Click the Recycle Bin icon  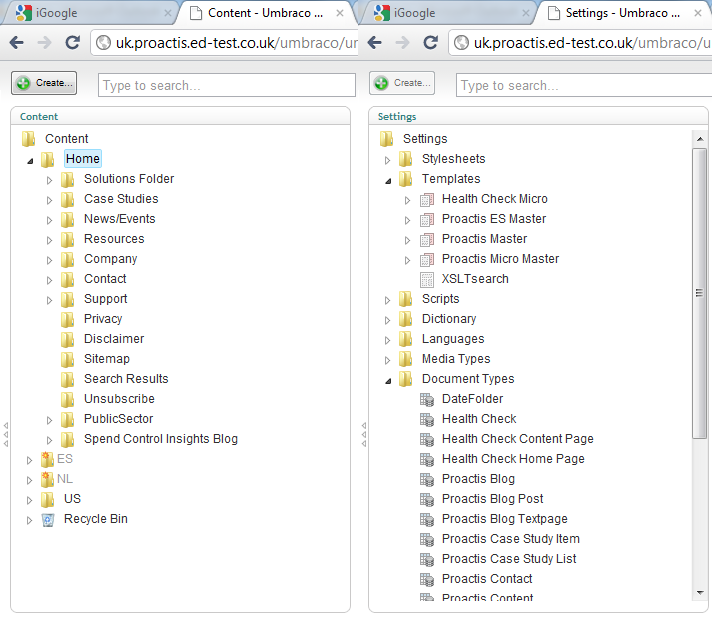pyautogui.click(x=48, y=519)
